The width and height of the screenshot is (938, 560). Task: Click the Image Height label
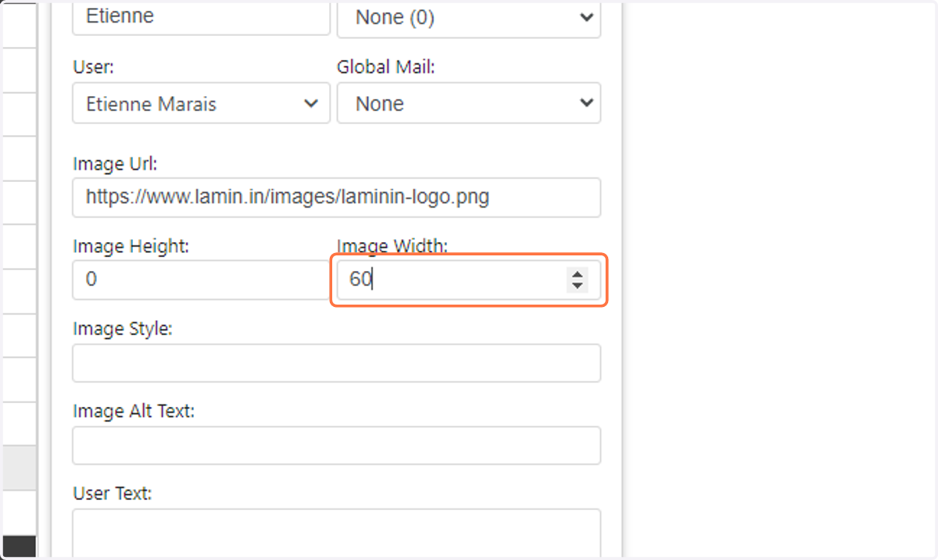[131, 247]
